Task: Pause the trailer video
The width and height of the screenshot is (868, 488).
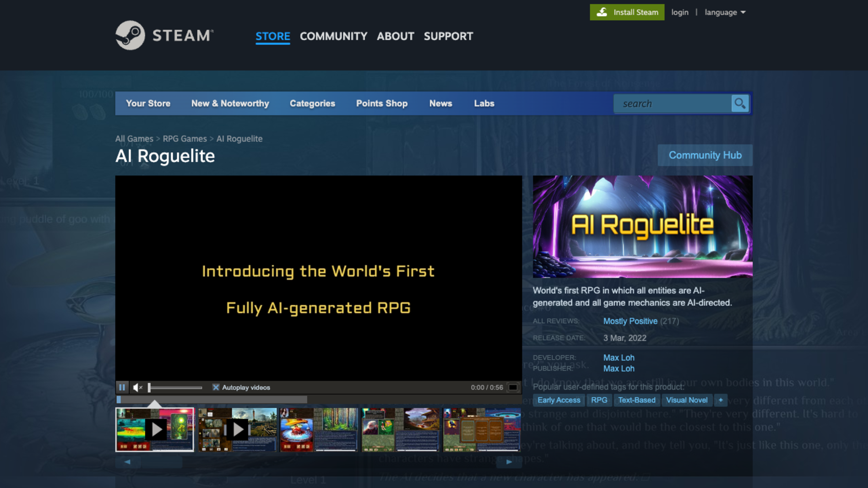Action: 122,387
